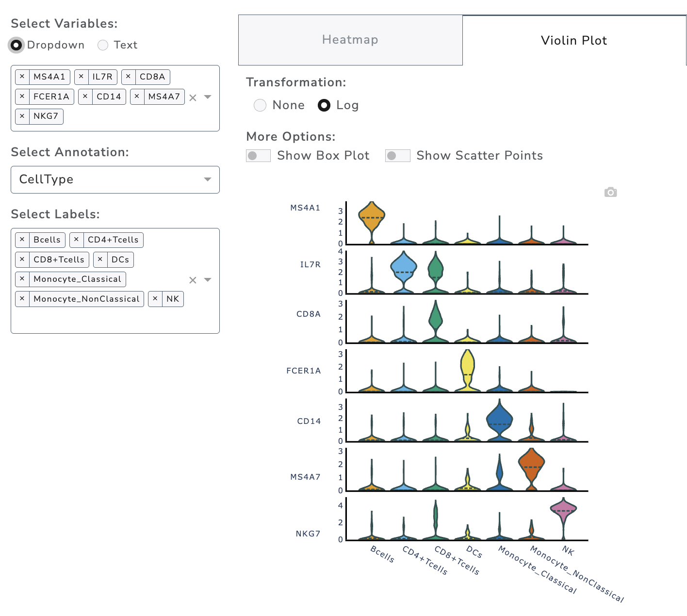This screenshot has height=616, width=687.
Task: Remove the MS4A1 variable tag
Action: tap(22, 77)
